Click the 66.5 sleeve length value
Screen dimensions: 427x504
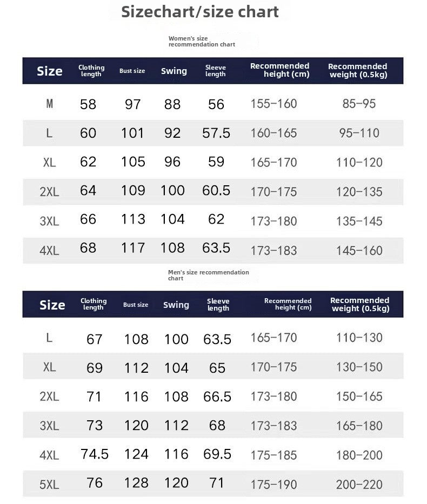(217, 397)
